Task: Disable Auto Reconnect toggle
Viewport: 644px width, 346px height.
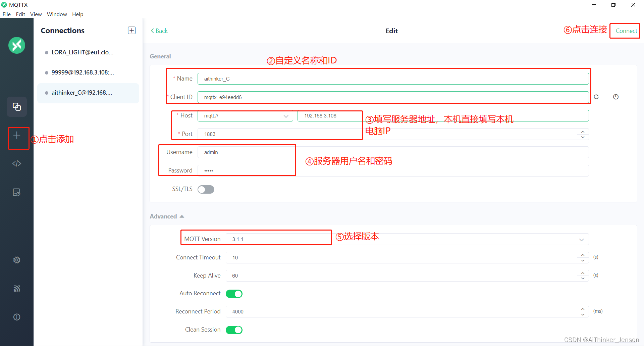Action: click(x=234, y=293)
